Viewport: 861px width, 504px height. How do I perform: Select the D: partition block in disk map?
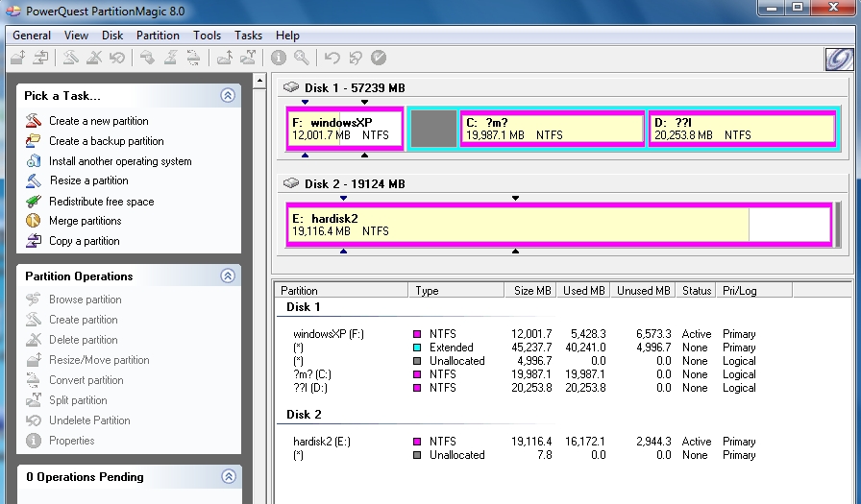[x=743, y=129]
